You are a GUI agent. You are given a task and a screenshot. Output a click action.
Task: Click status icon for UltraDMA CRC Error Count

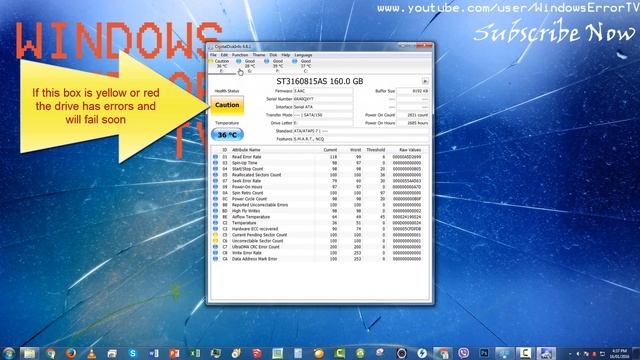tap(215, 247)
